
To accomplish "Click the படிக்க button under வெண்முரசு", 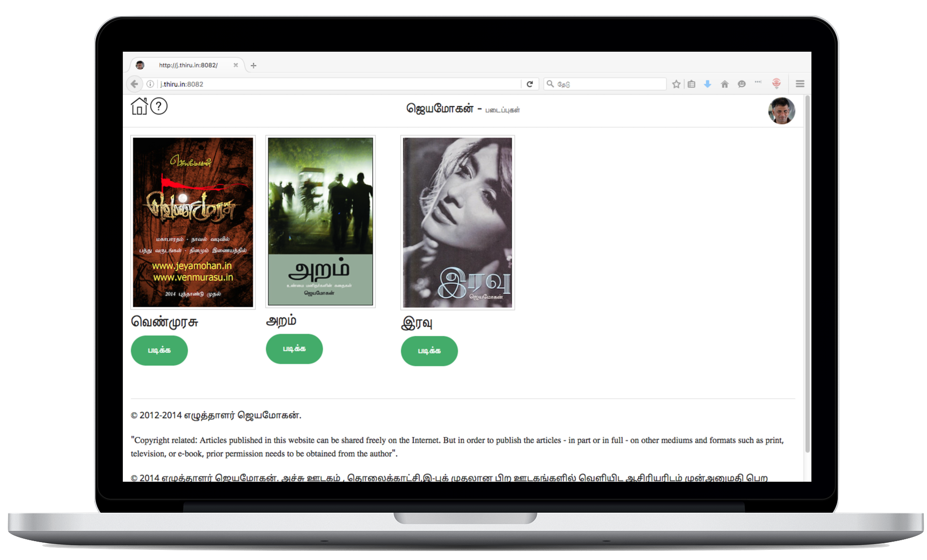I will coord(159,350).
